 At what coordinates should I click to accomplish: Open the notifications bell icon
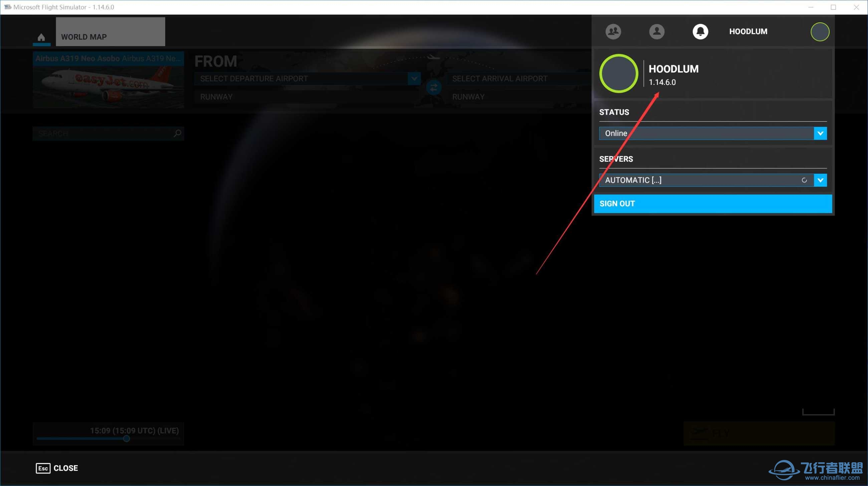[x=700, y=31]
